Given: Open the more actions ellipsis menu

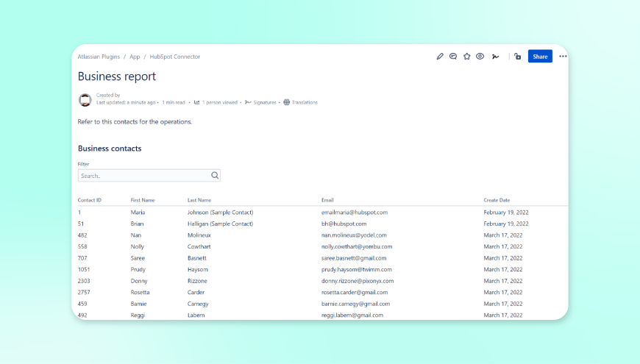Looking at the screenshot, I should 563,57.
